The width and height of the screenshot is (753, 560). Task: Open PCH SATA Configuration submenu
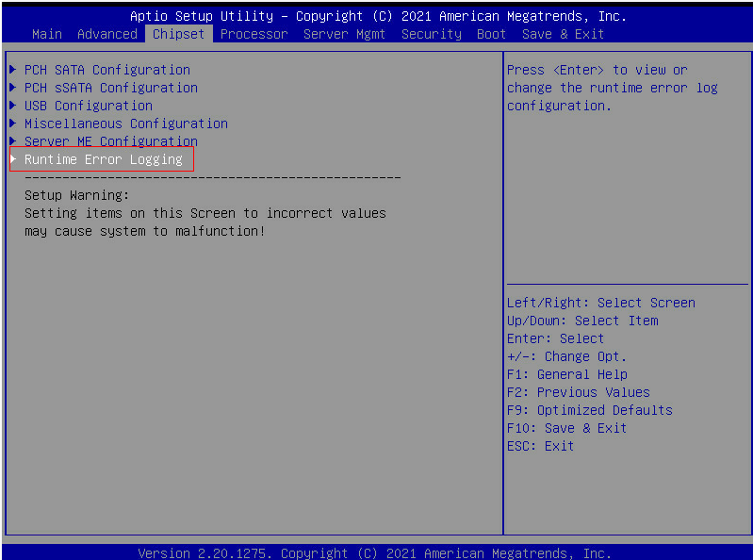pyautogui.click(x=106, y=70)
